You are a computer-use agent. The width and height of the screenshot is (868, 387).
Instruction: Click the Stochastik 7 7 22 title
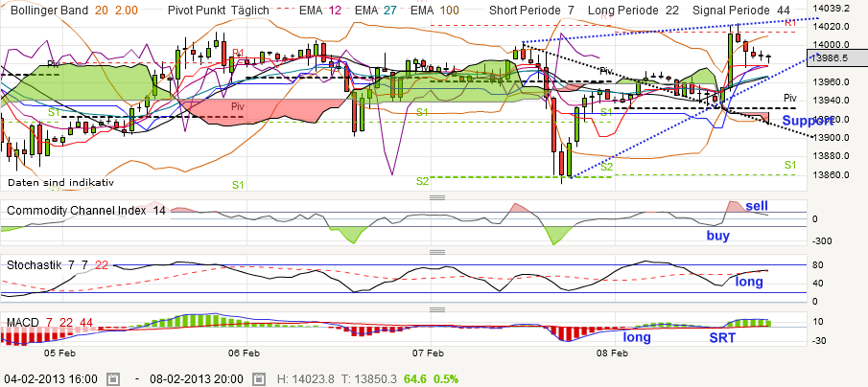tap(58, 265)
